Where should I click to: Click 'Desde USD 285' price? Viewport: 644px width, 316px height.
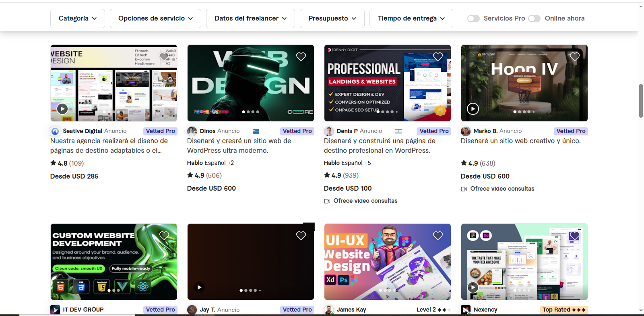pyautogui.click(x=74, y=176)
